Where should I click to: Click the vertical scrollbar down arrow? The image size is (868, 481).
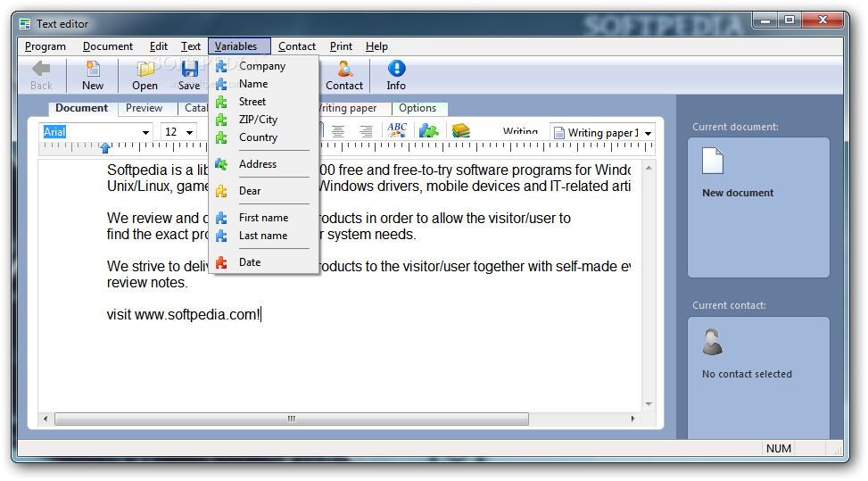coord(649,404)
